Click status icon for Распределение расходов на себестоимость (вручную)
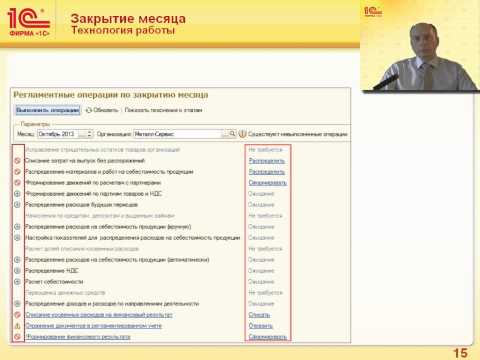This screenshot has width=480, height=360. (18, 227)
